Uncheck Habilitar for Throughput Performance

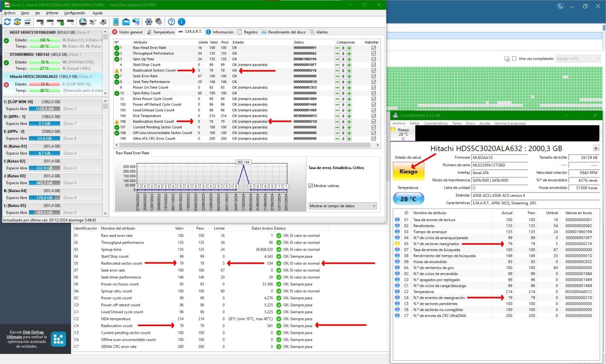pos(374,53)
